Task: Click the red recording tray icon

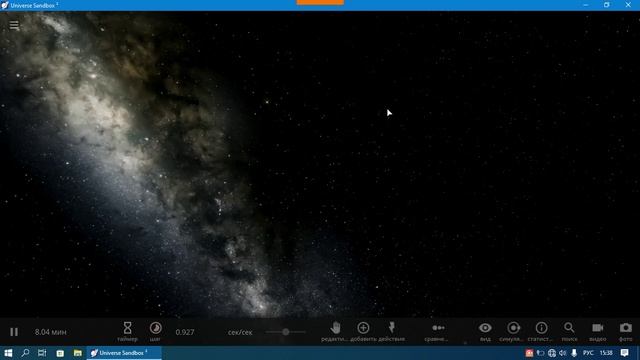Action: click(x=529, y=353)
